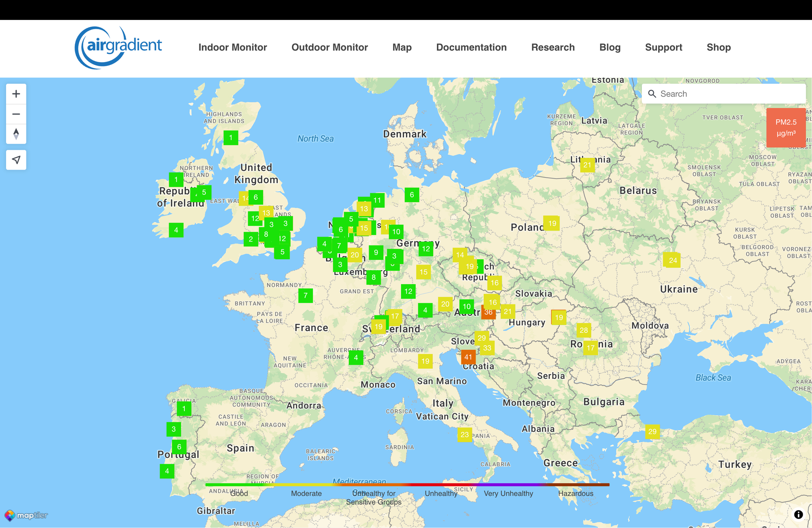Go to the Map page
The width and height of the screenshot is (812, 528).
click(402, 47)
